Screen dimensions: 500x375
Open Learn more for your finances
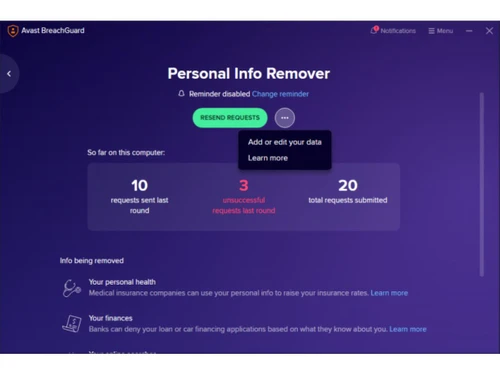(408, 329)
